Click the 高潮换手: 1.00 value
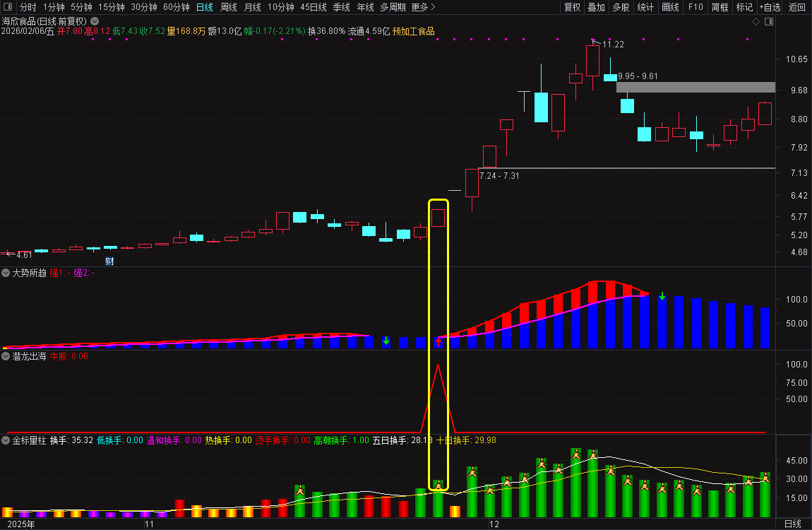 coord(341,440)
